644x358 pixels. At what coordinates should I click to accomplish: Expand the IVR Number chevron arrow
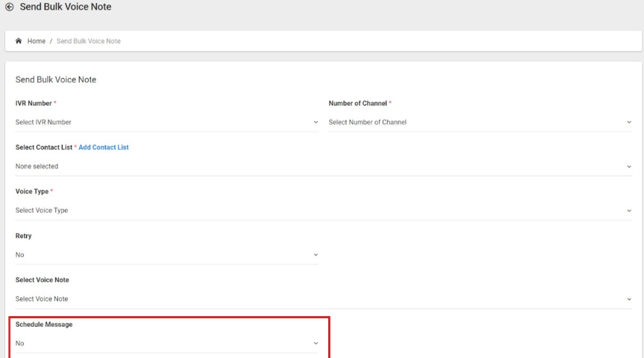[x=316, y=122]
